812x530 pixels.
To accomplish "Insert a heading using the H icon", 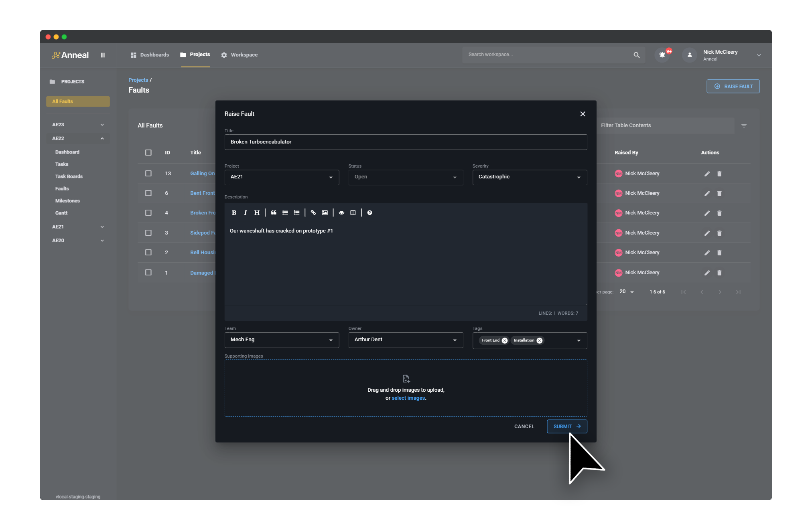I will coord(257,212).
